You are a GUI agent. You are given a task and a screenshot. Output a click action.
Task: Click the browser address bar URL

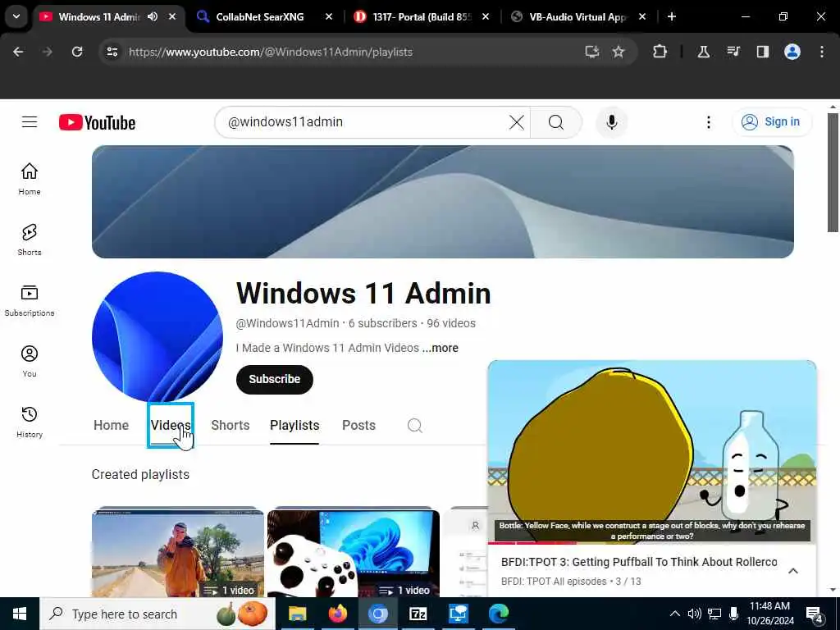click(x=271, y=52)
